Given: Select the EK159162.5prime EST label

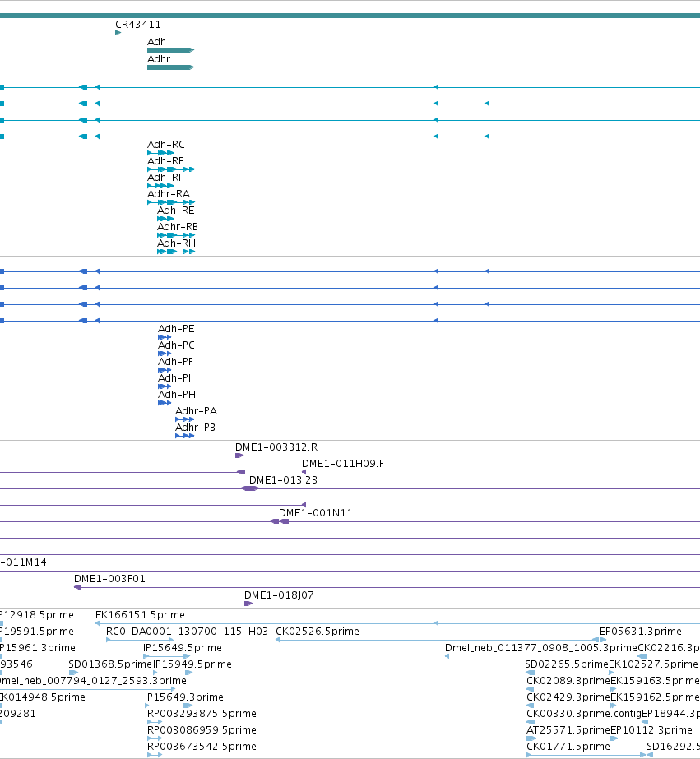Looking at the screenshot, I should (655, 697).
